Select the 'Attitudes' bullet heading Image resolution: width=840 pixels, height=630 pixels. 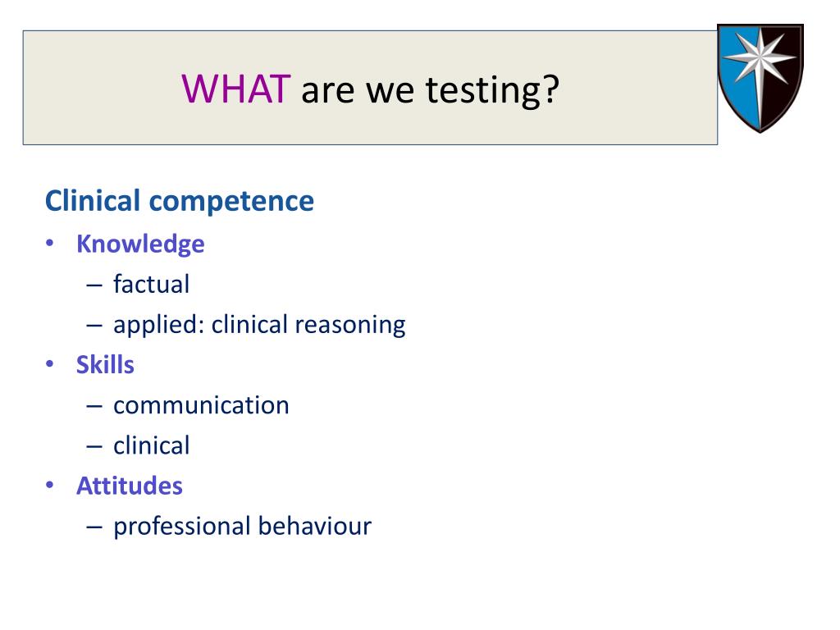point(130,486)
